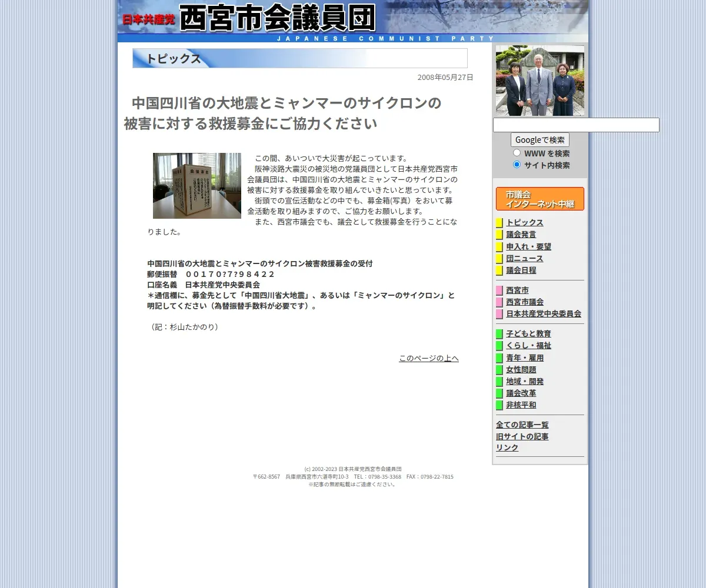
Task: Open the トピックス sidebar link
Action: (525, 223)
